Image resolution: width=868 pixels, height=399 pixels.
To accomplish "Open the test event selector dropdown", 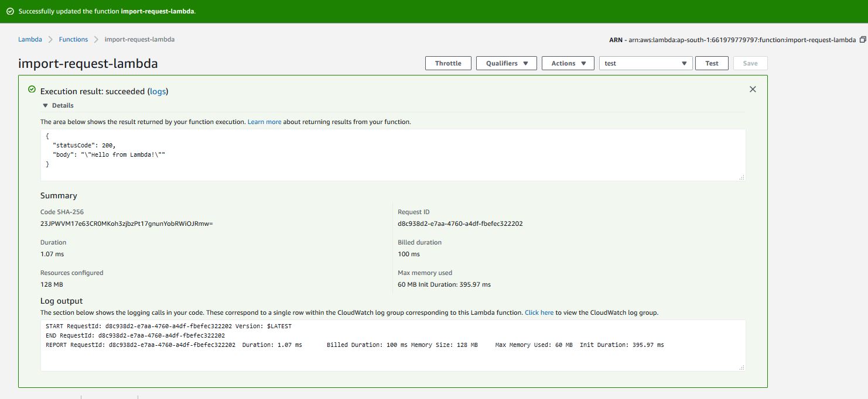I will point(645,63).
